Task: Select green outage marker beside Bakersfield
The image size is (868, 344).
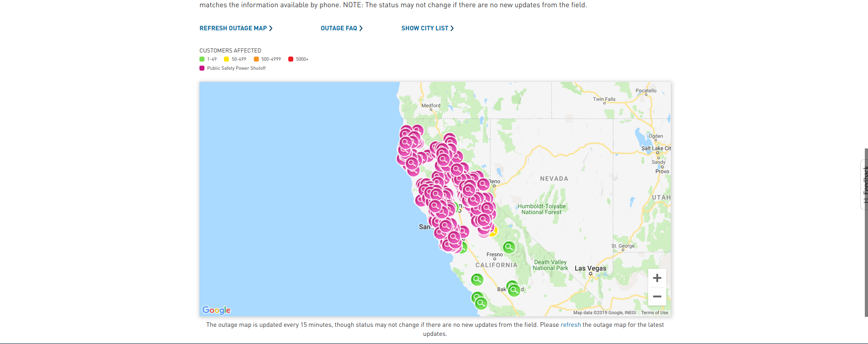Action: tap(514, 290)
